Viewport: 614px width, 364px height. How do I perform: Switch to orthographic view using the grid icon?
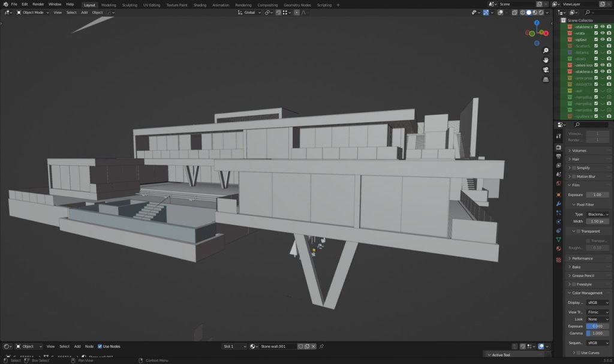546,79
